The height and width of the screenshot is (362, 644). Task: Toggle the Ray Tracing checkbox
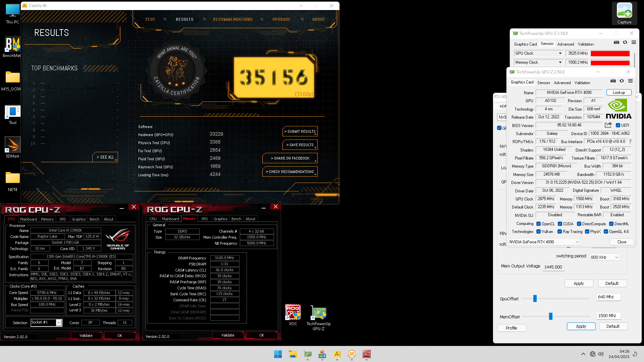[x=559, y=232]
